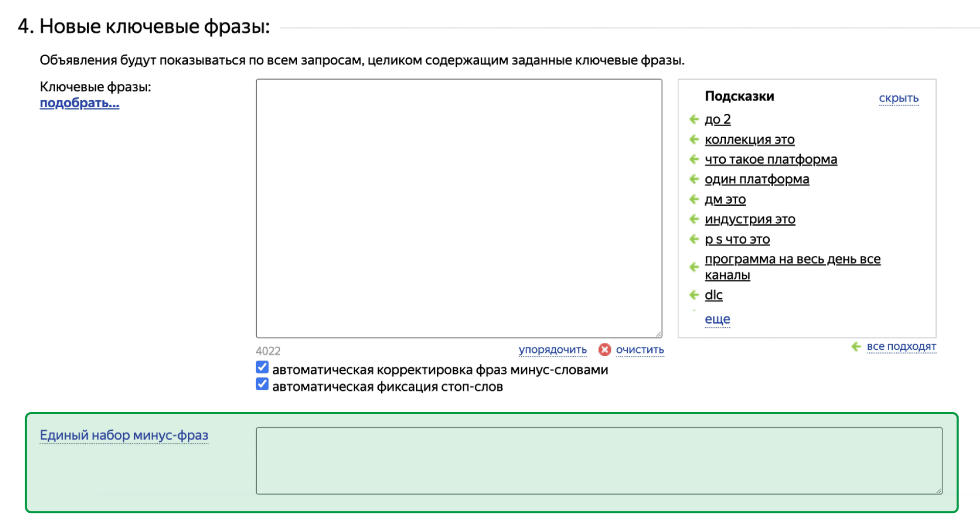Click green arrow next to 'дм это'
The width and height of the screenshot is (980, 527).
[694, 199]
